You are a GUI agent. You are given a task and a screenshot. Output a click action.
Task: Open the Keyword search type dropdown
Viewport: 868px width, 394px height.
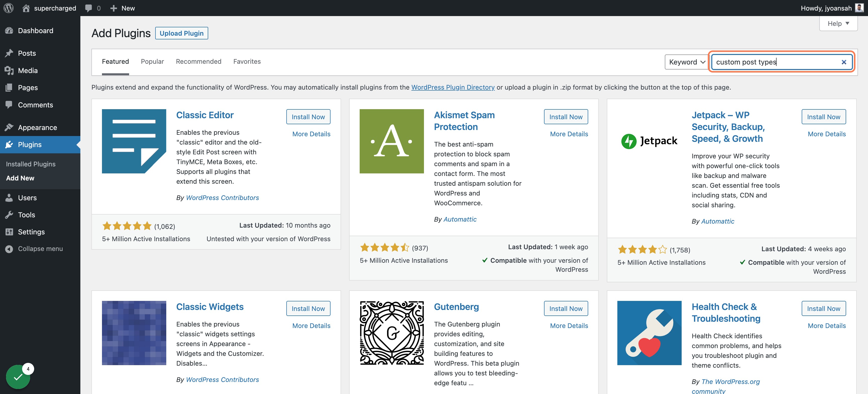point(687,62)
